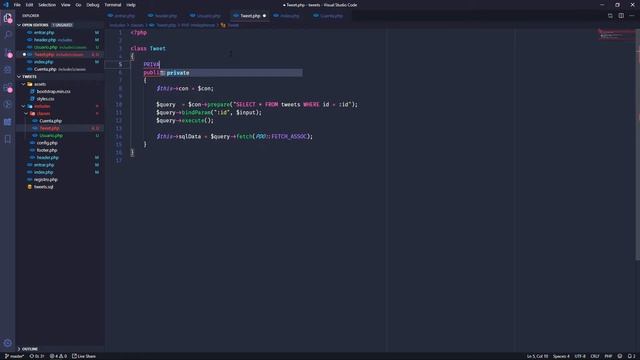Open the Source Control view in the activity bar
Screen dimensions: 640x360
pos(8,52)
